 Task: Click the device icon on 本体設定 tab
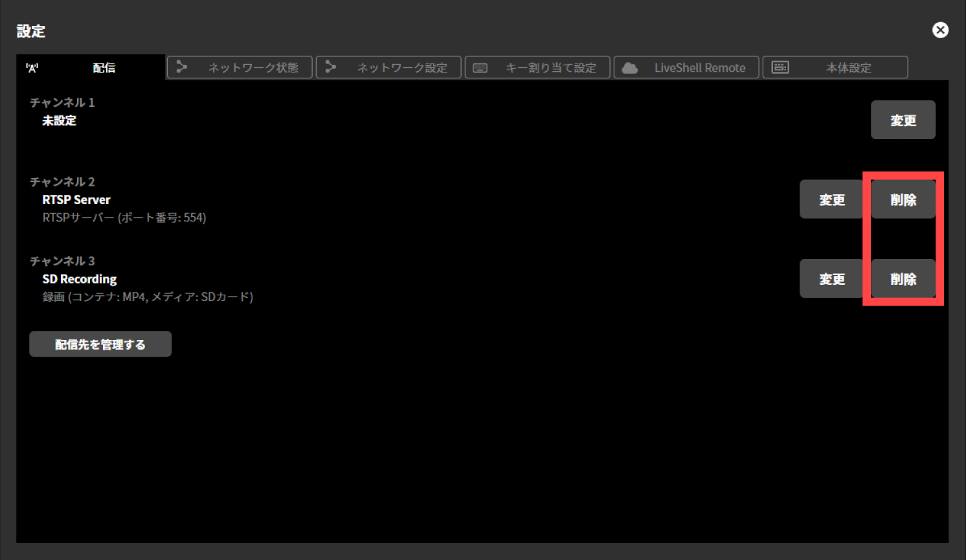point(780,67)
